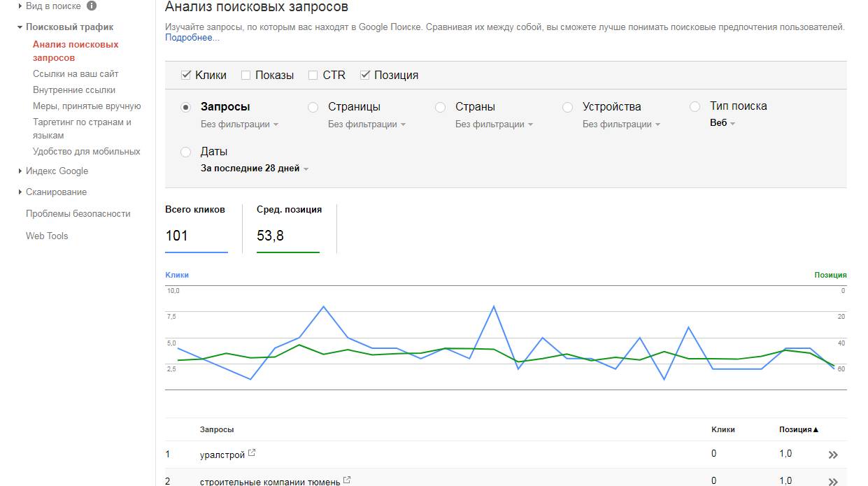Sort table by Позиция column header
Screen dimensions: 868x486
(x=798, y=429)
